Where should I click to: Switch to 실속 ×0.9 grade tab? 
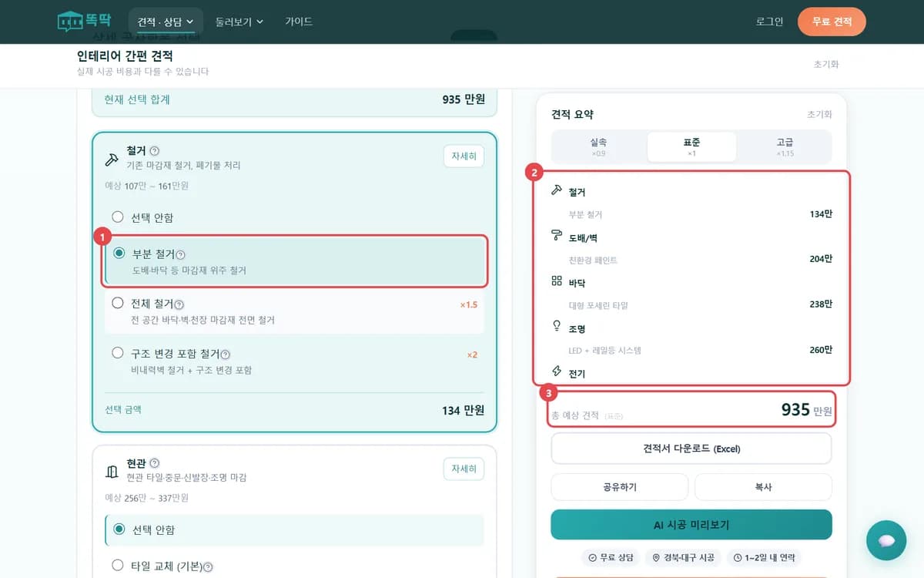click(599, 146)
